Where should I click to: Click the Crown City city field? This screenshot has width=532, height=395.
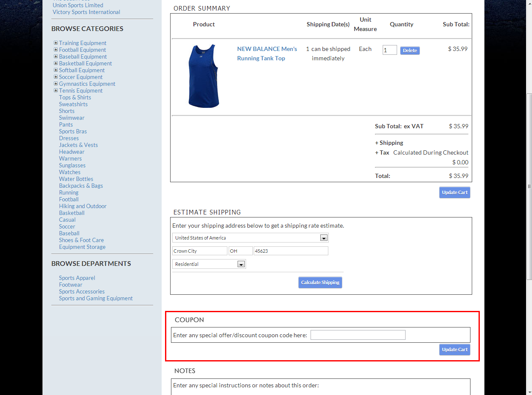[x=199, y=251]
